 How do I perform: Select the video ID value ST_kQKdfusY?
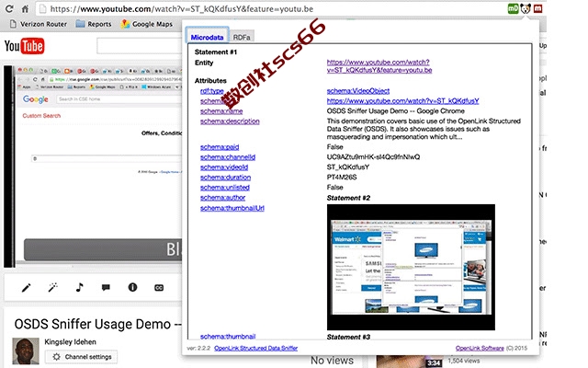[348, 167]
